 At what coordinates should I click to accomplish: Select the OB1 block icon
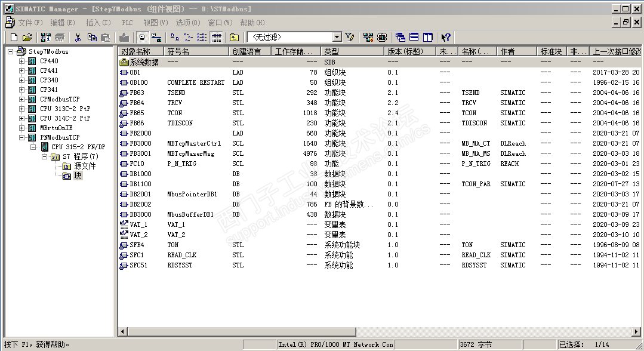124,72
